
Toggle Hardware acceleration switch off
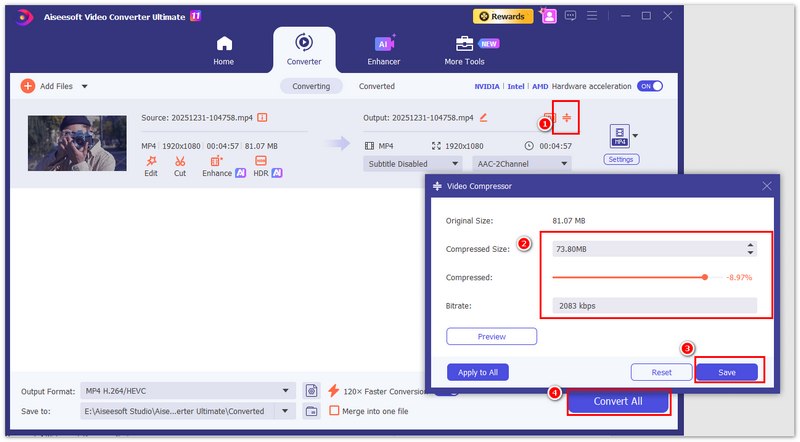tap(651, 86)
